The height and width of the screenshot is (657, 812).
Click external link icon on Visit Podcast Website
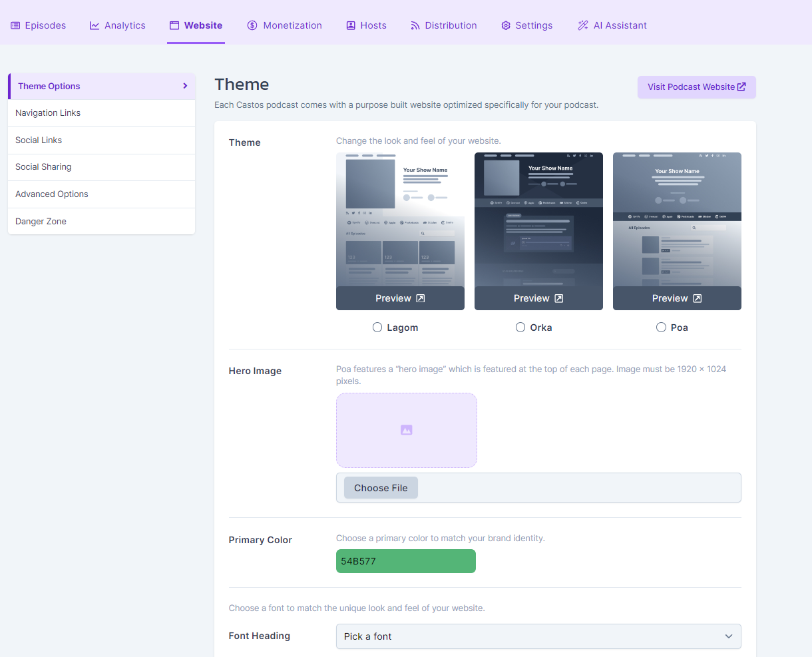point(741,87)
